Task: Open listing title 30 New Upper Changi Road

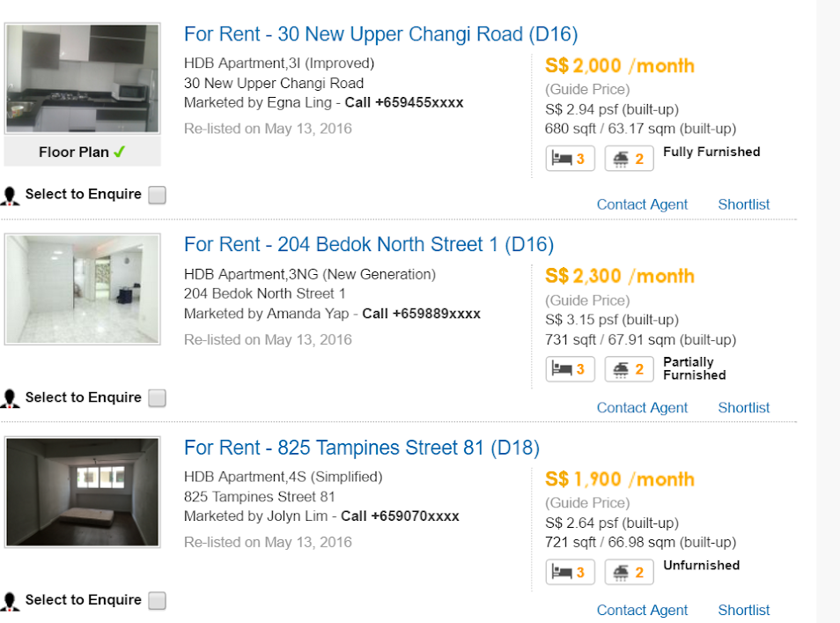Action: pyautogui.click(x=380, y=34)
